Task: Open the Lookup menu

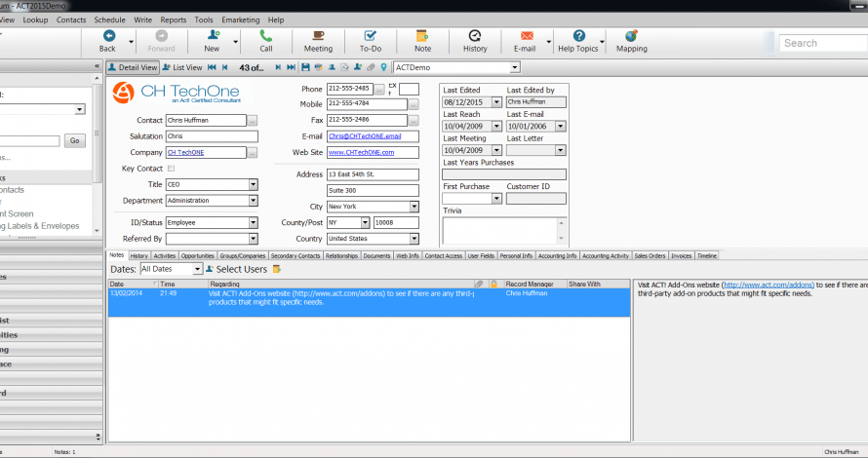Action: point(35,19)
